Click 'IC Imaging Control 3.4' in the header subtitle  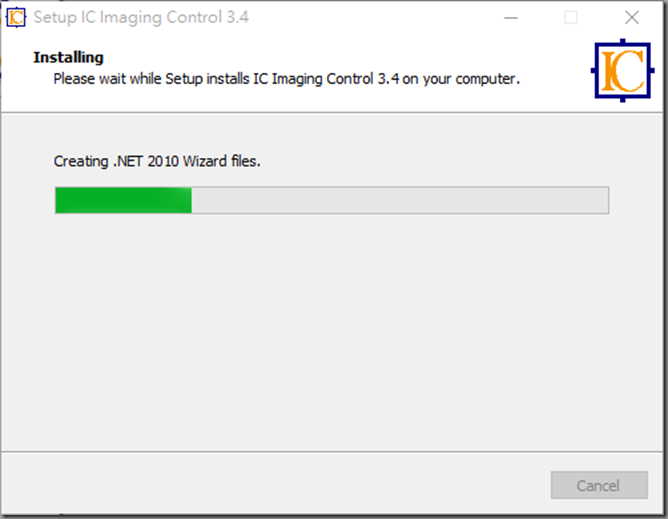point(326,79)
